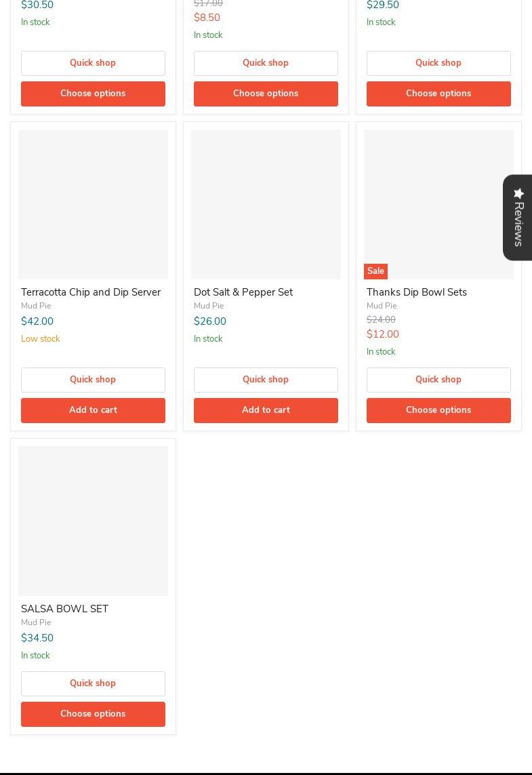Click the SALSA BOWL SET product image
Screen dimensions: 532x775
tap(93, 521)
